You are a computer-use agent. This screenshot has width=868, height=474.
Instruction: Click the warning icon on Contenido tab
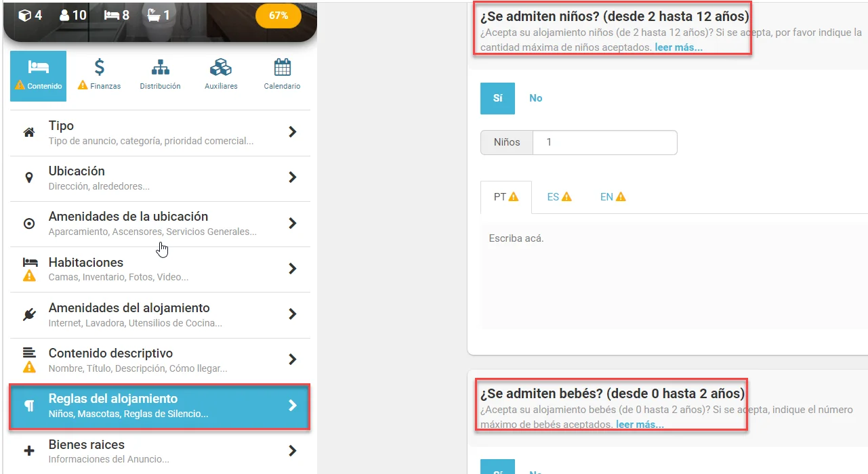[20, 86]
